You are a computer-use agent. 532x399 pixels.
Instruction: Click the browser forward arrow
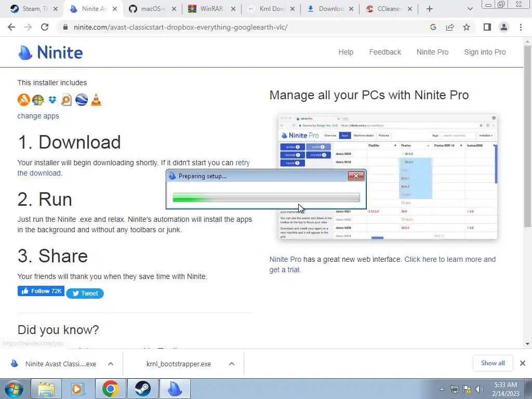coord(28,27)
